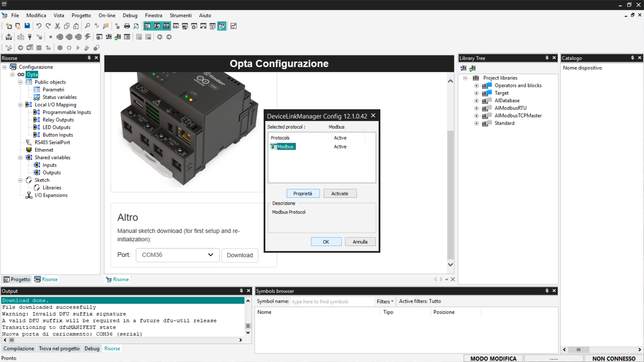This screenshot has width=644, height=362.
Task: Click the back navigation arrow icon
Action: (x=160, y=37)
